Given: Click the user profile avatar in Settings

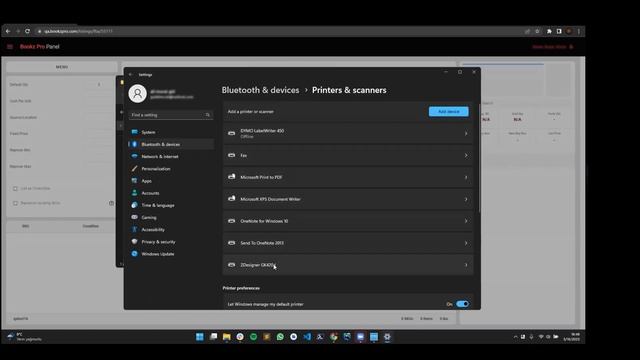Looking at the screenshot, I should point(138,93).
